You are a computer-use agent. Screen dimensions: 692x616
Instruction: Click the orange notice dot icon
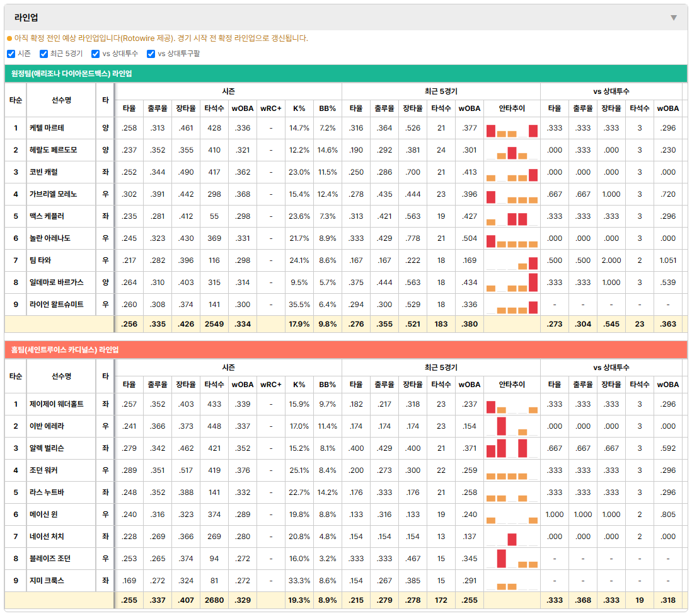pos(9,39)
